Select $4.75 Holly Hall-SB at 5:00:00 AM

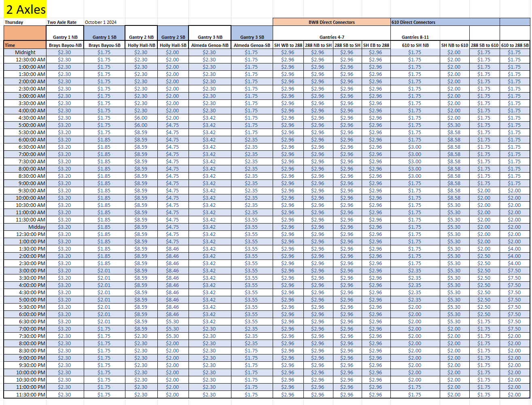(173, 125)
